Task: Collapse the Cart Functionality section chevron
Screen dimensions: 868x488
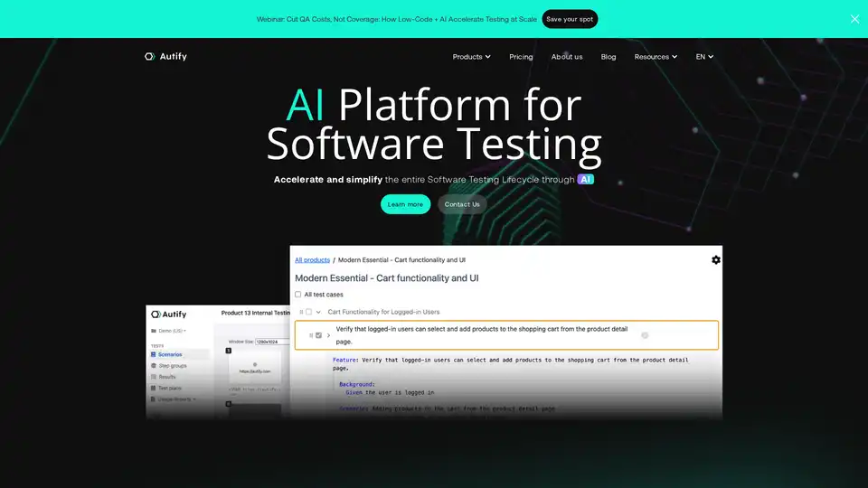Action: [318, 312]
